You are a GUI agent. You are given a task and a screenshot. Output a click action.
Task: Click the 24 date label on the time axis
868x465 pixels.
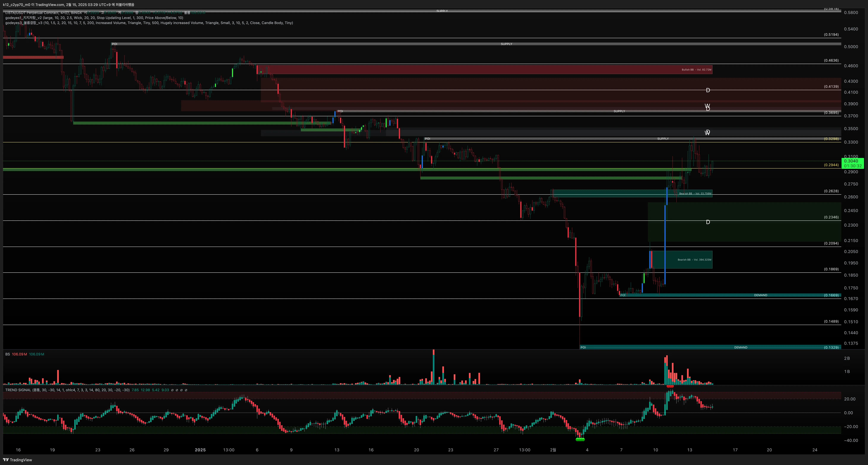[x=815, y=450]
